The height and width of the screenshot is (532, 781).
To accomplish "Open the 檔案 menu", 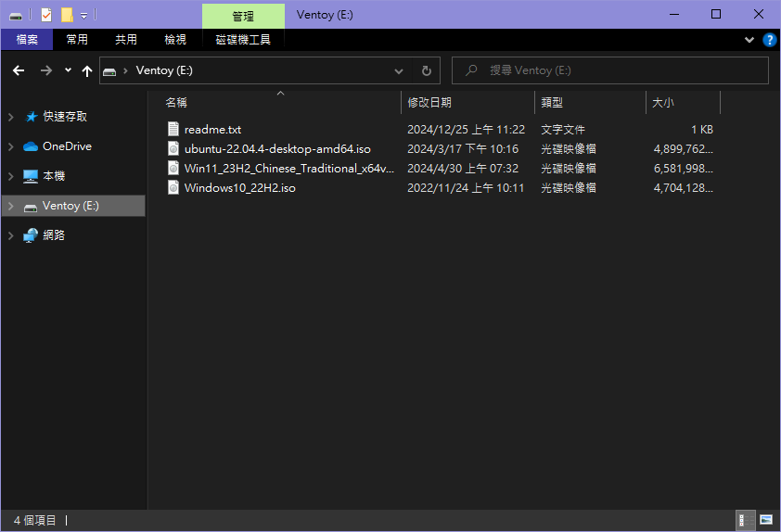I will click(27, 39).
